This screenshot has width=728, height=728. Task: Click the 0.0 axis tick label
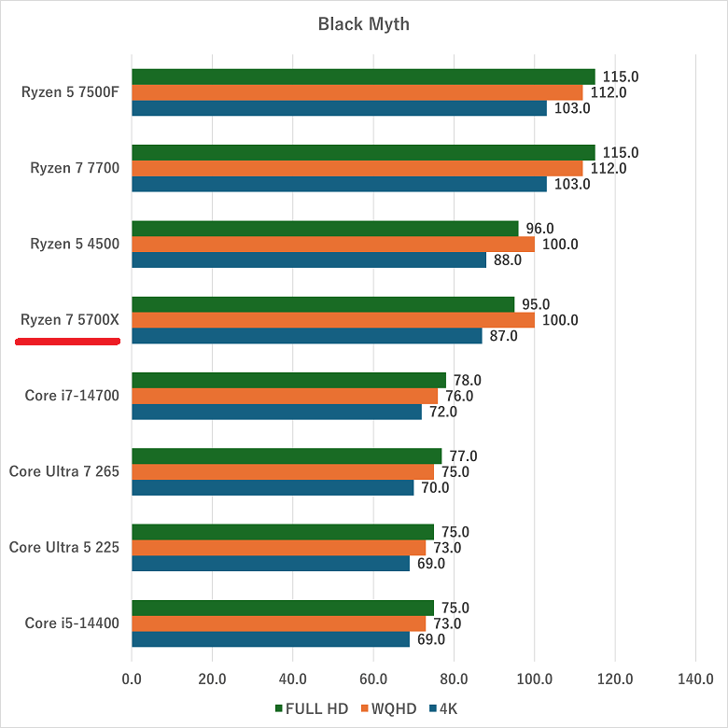(x=132, y=679)
